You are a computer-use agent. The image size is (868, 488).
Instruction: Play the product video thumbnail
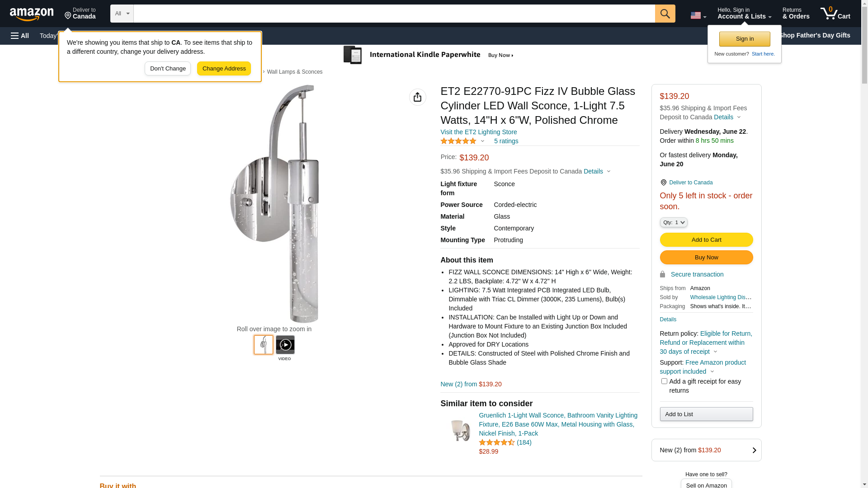point(285,345)
